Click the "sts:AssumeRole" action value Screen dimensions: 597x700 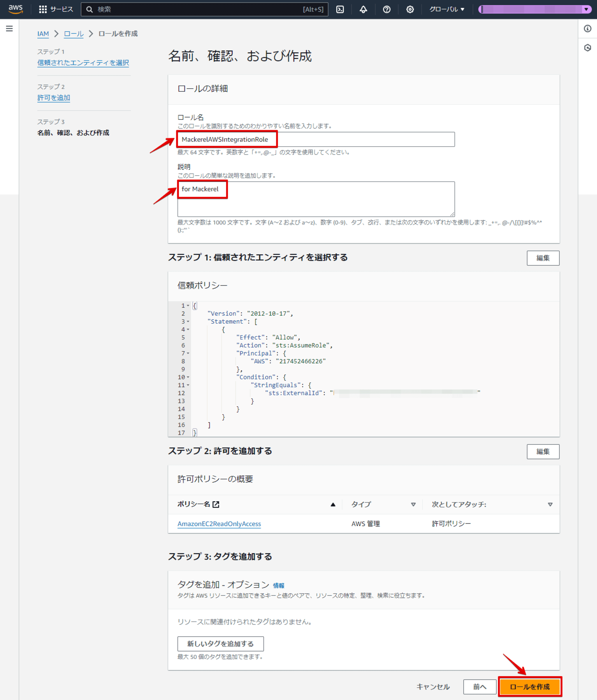coord(301,345)
